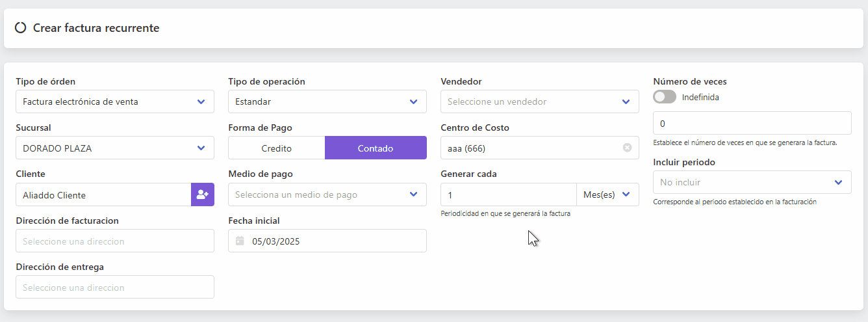The image size is (868, 322).
Task: Open the Medio de pago dropdown
Action: pyautogui.click(x=327, y=195)
